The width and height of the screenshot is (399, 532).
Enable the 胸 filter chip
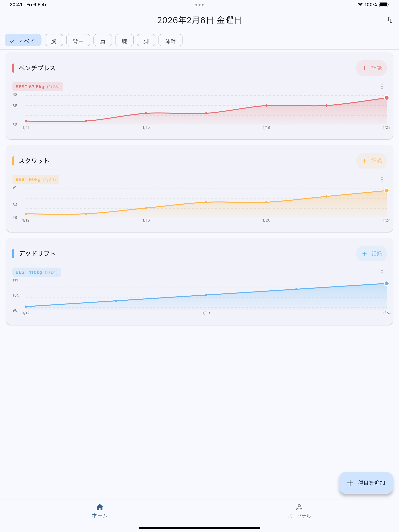point(54,40)
